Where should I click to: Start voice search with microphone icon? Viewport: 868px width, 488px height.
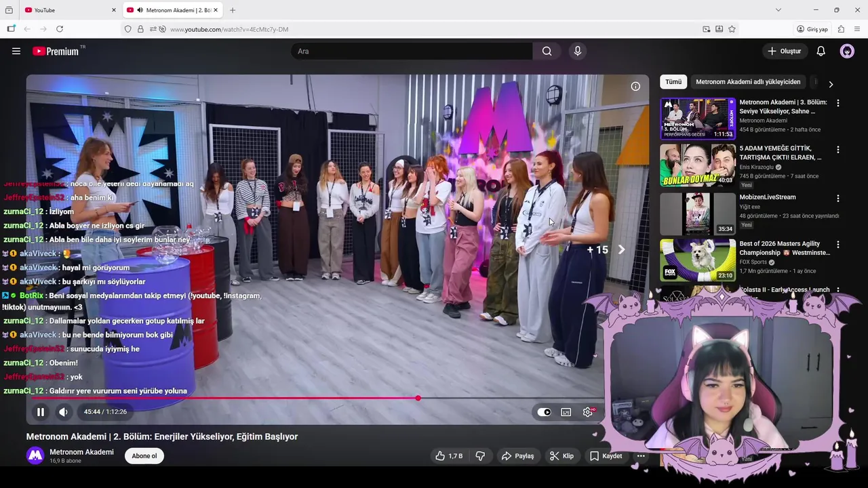[578, 51]
